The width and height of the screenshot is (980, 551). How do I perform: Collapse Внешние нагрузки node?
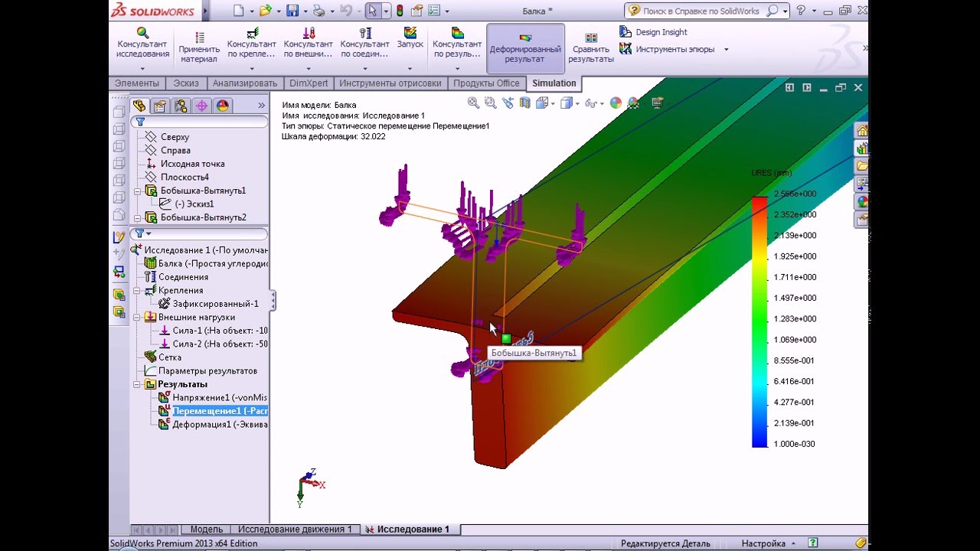(x=138, y=317)
